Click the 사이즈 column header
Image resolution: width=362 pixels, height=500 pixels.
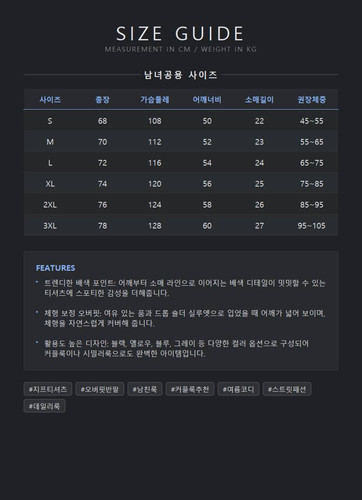(50, 99)
